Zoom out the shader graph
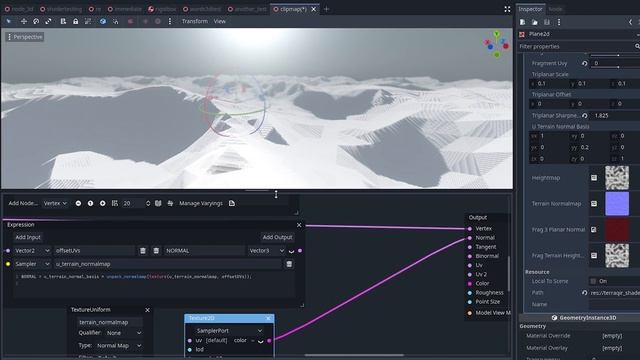This screenshot has height=360, width=640. click(78, 203)
